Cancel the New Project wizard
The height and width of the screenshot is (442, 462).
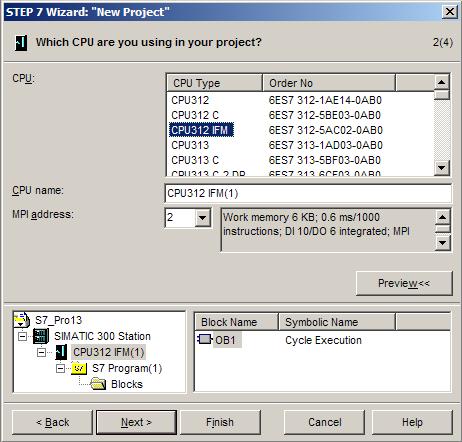pos(324,422)
